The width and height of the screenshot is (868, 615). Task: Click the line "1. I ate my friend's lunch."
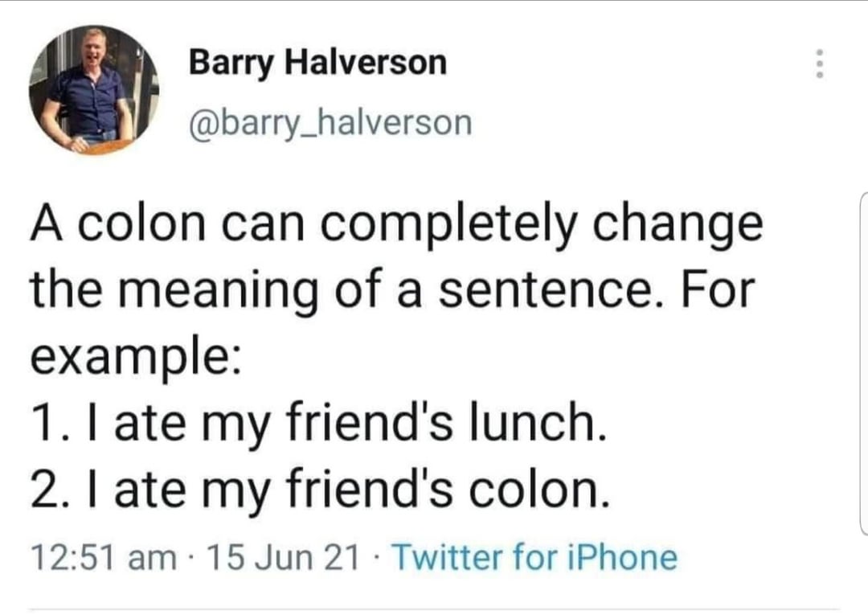point(316,422)
